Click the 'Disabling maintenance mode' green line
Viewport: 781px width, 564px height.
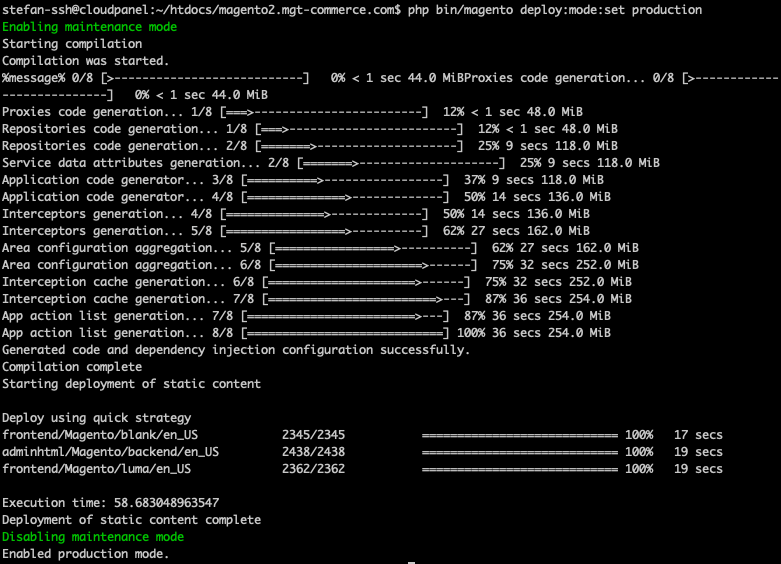click(x=93, y=537)
